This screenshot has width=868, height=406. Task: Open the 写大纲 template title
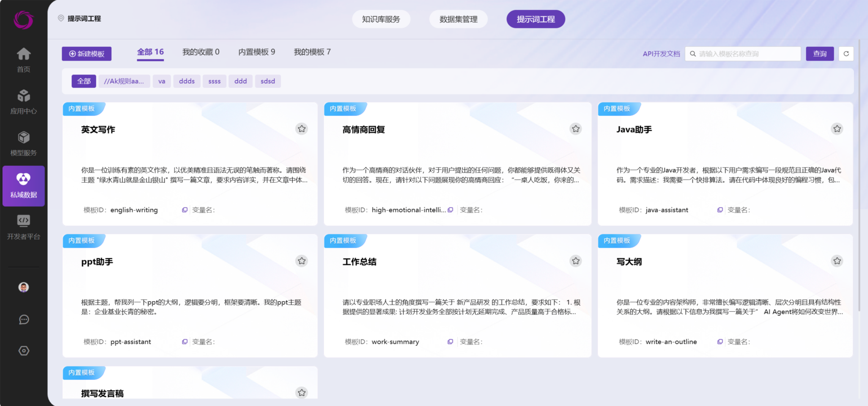(x=629, y=262)
